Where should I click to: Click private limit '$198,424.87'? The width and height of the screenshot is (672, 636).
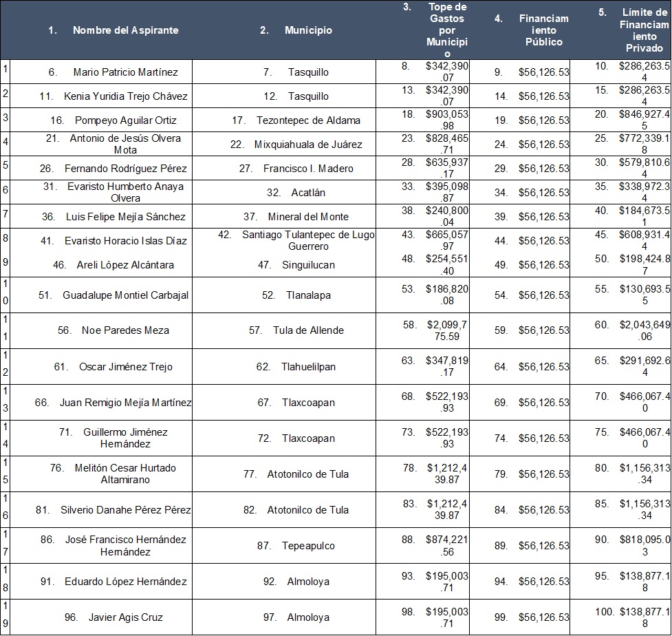point(644,264)
